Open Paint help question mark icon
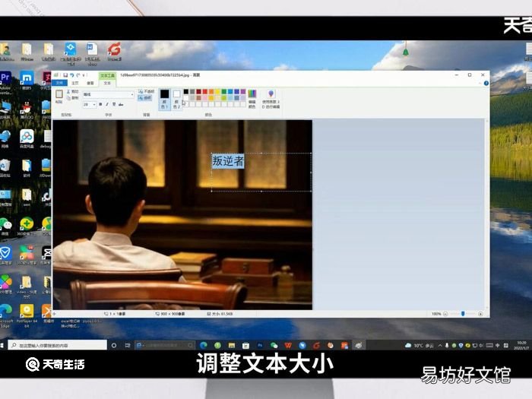Viewport: 532px width, 399px height. pos(486,83)
